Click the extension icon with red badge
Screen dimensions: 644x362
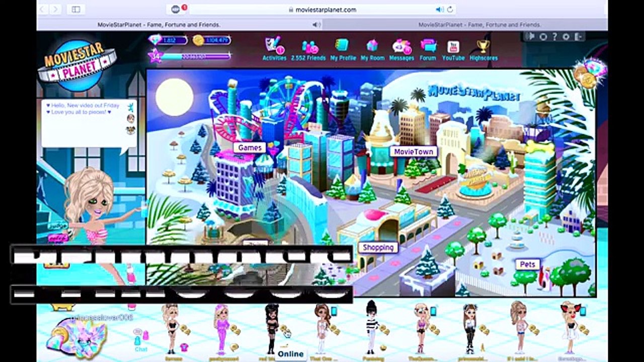(177, 9)
